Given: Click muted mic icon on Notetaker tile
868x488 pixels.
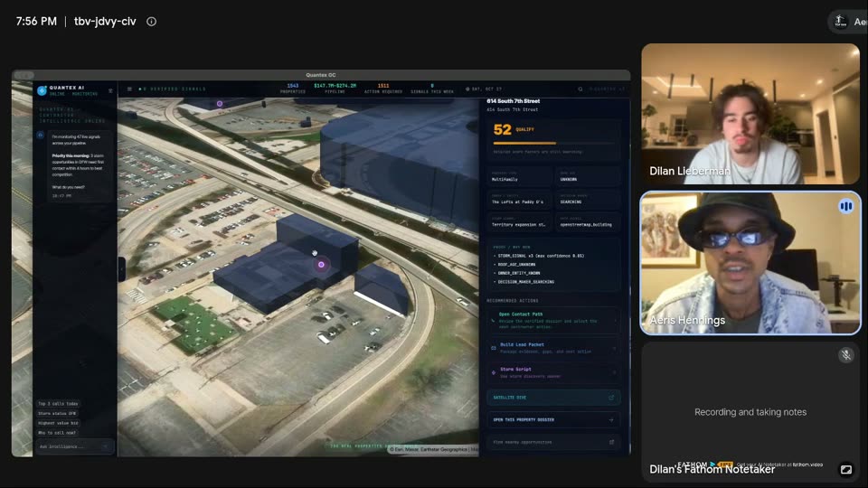Looking at the screenshot, I should click(846, 354).
